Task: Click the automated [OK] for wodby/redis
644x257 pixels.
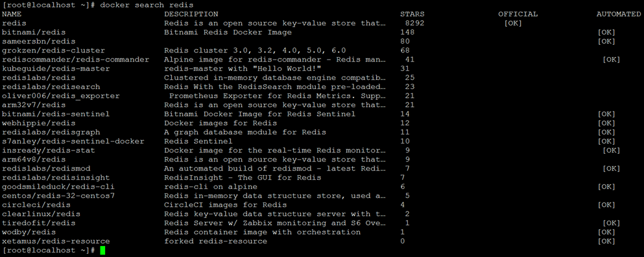Action: tap(606, 232)
